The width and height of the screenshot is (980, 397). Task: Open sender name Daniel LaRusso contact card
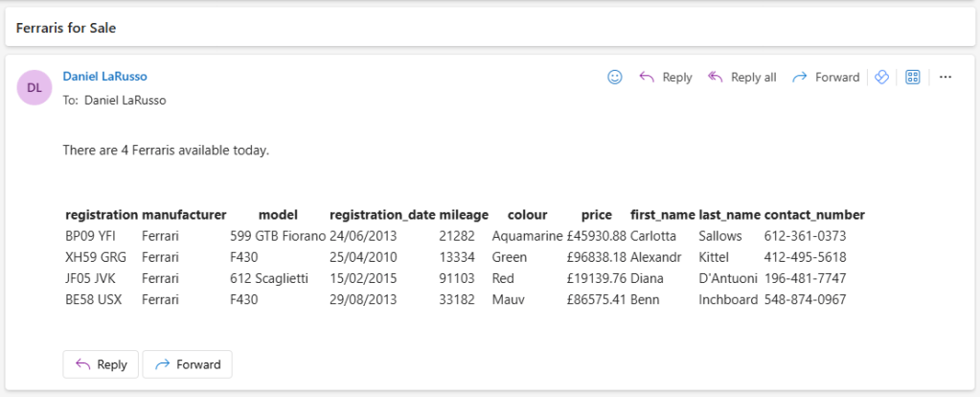click(105, 76)
